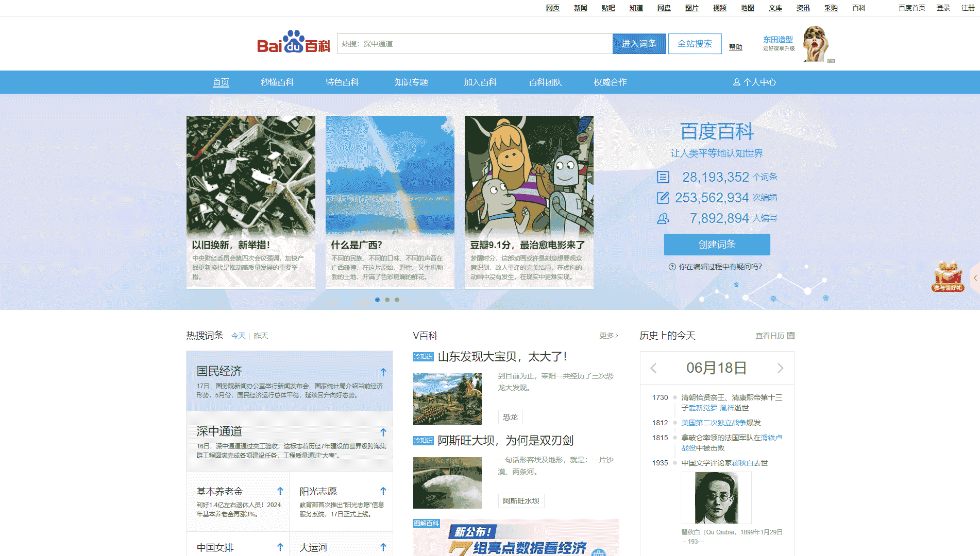
Task: Select first carousel dot
Action: (x=377, y=300)
